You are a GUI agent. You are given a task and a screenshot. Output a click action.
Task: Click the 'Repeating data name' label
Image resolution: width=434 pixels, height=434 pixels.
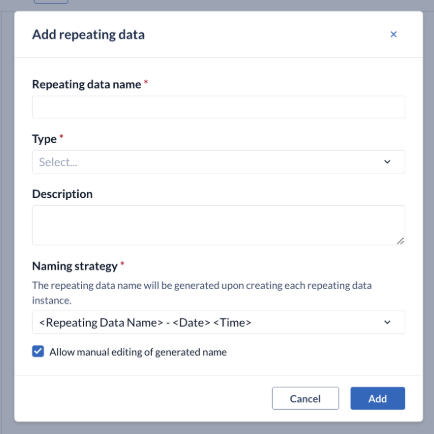point(86,84)
